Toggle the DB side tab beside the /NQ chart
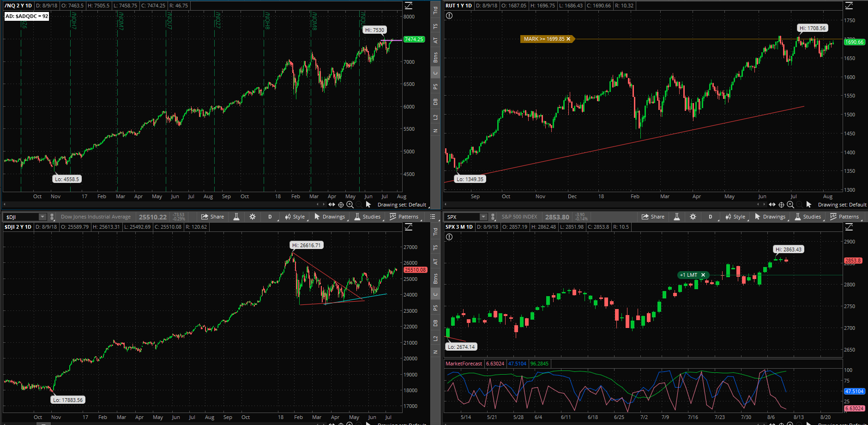 click(x=435, y=102)
